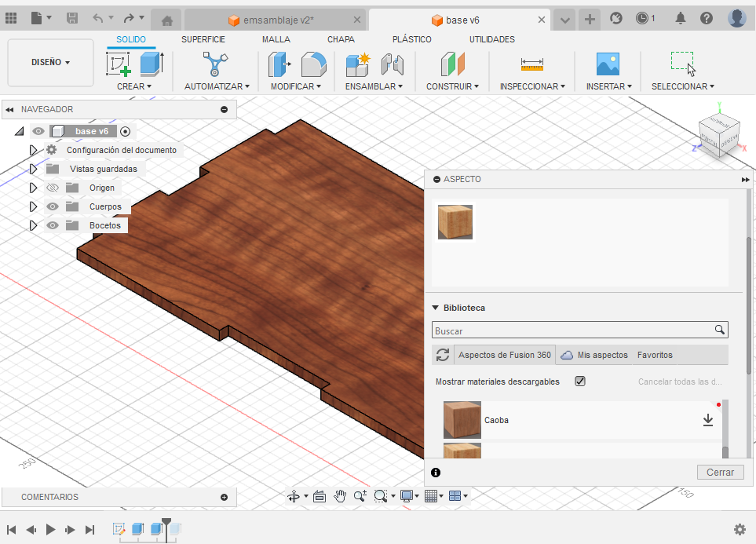Open the DISEÑO workspace dropdown
Image resolution: width=756 pixels, height=544 pixels.
[x=50, y=62]
